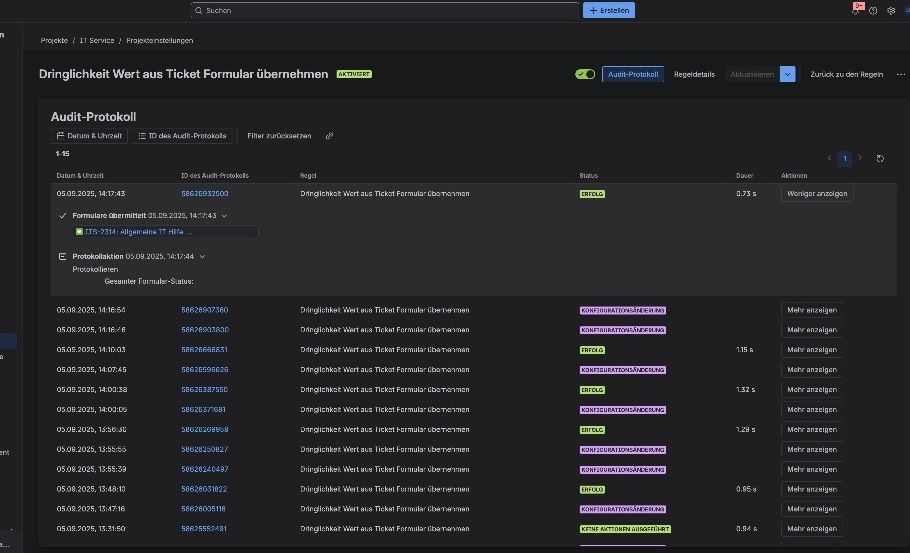Toggle the rule enabled switch
The height and width of the screenshot is (553, 910).
[584, 74]
